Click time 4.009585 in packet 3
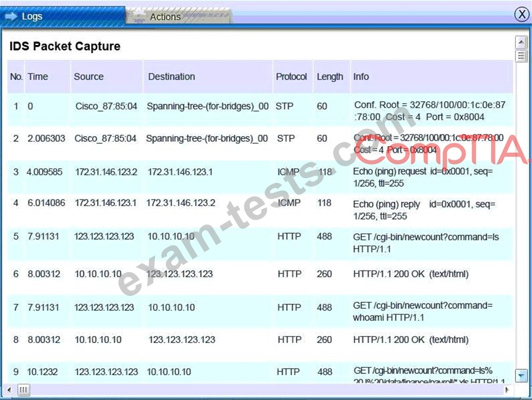The height and width of the screenshot is (400, 532). pos(44,172)
